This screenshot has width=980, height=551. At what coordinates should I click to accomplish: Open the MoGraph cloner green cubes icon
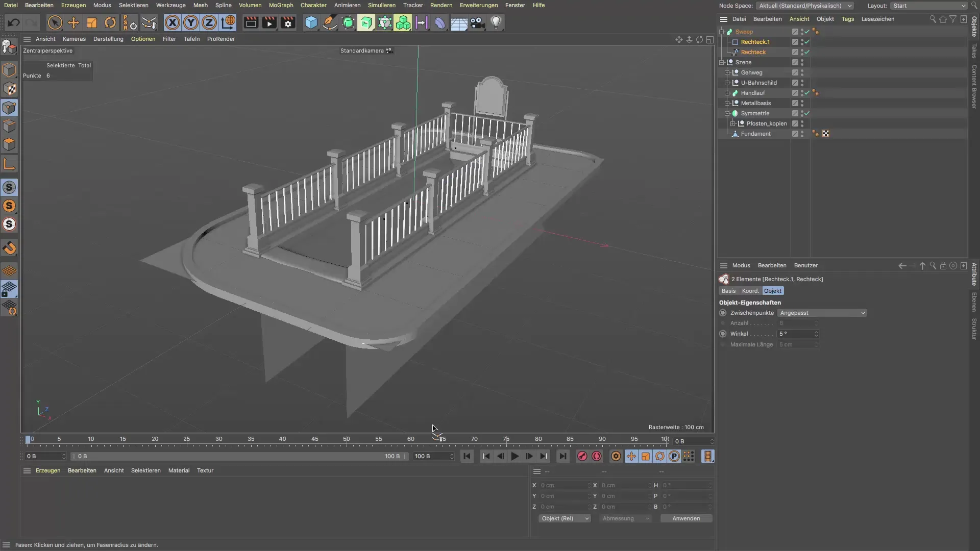point(403,22)
